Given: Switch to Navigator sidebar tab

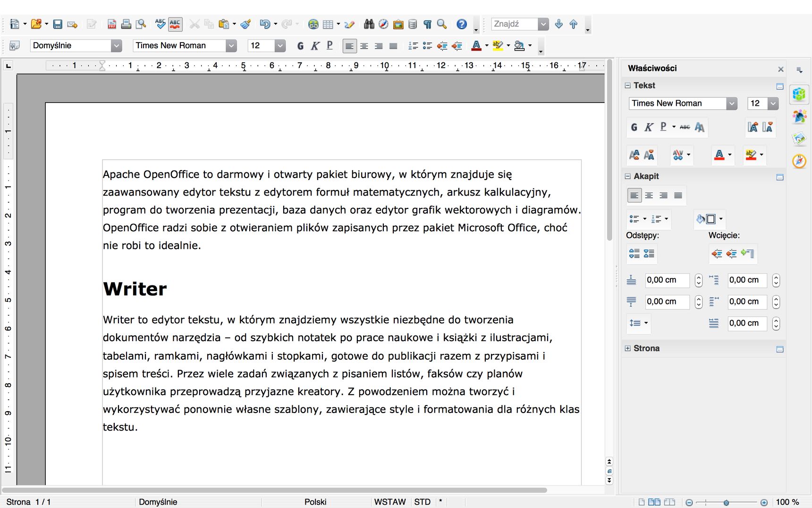Looking at the screenshot, I should pyautogui.click(x=799, y=161).
